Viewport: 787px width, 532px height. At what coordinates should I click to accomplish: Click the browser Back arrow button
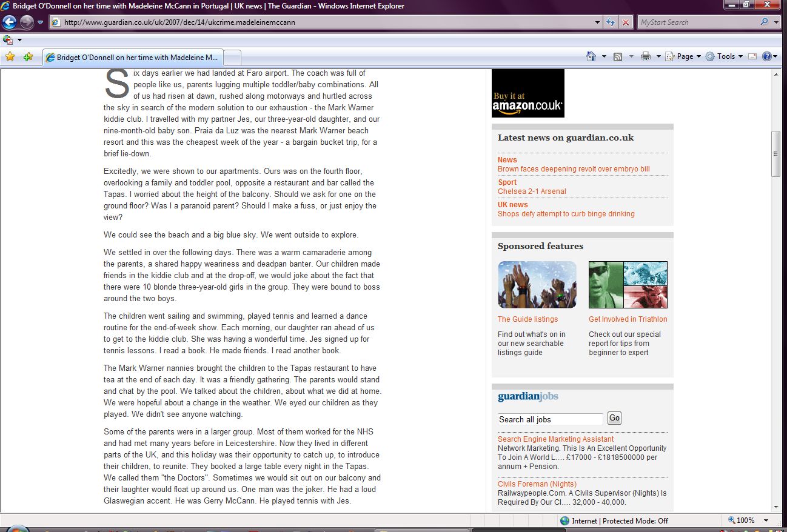[x=9, y=22]
